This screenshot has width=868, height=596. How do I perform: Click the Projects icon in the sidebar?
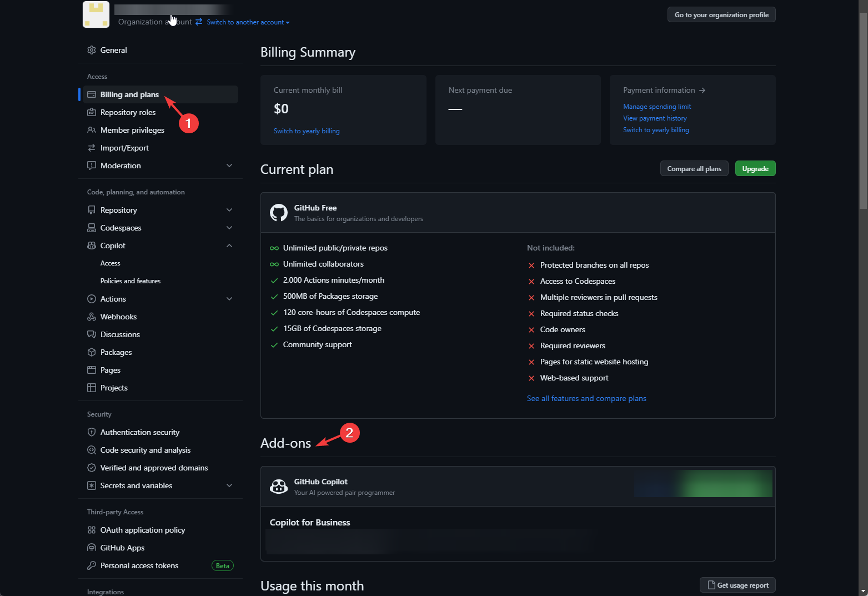pyautogui.click(x=92, y=388)
